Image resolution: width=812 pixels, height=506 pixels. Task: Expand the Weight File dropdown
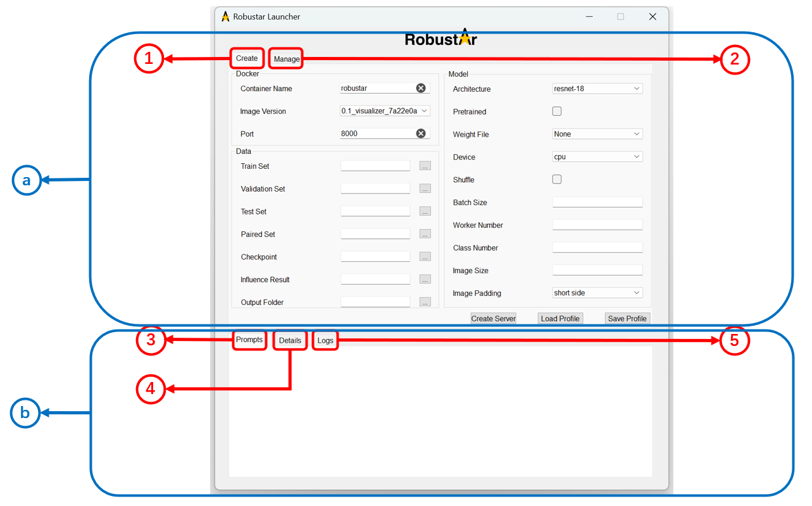click(x=597, y=134)
